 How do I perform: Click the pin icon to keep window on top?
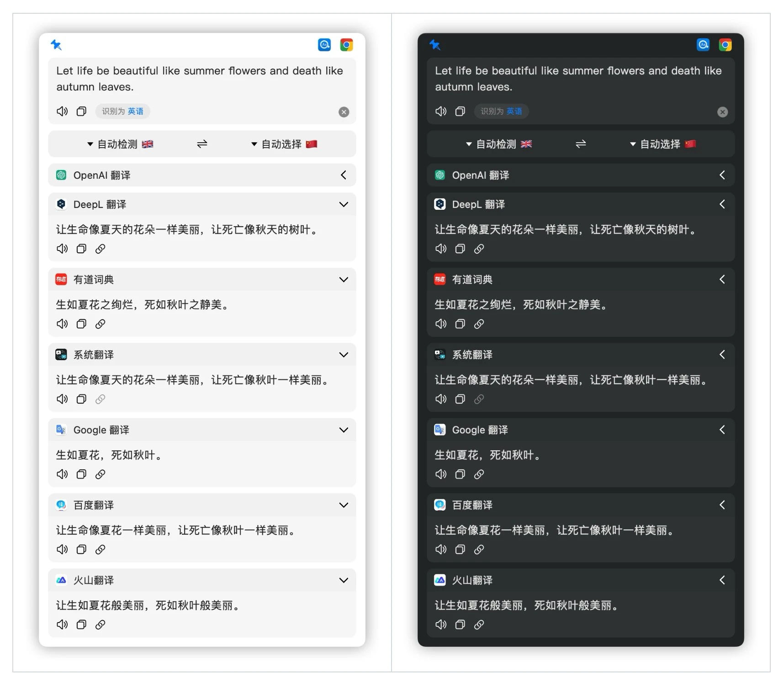pyautogui.click(x=56, y=45)
